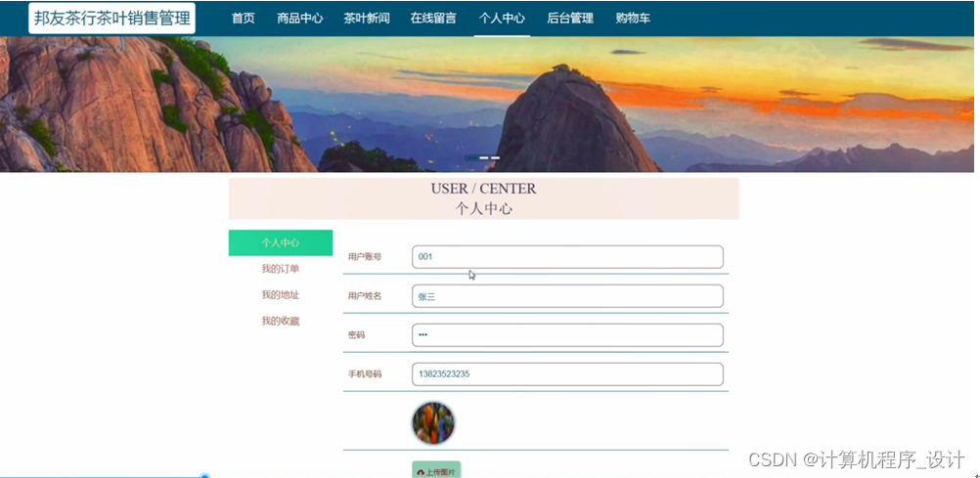Open the 购物车 shopping cart
This screenshot has height=478, width=980.
point(633,19)
